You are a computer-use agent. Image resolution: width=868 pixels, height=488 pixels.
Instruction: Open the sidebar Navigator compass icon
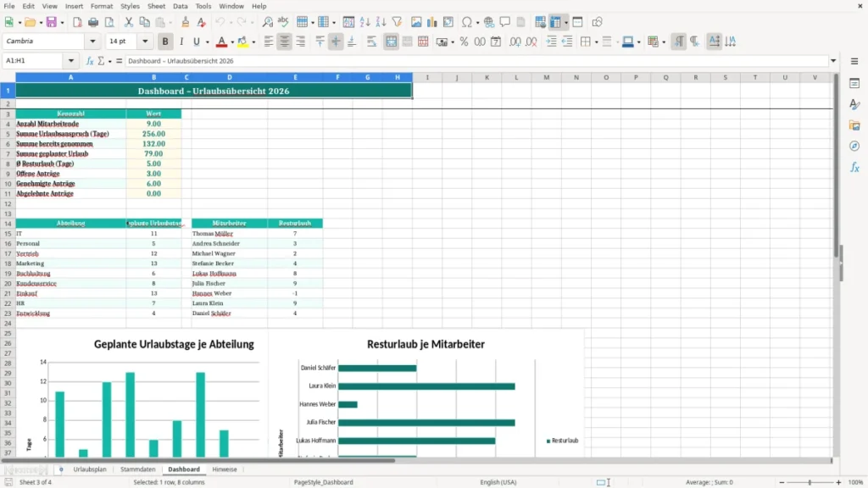854,146
